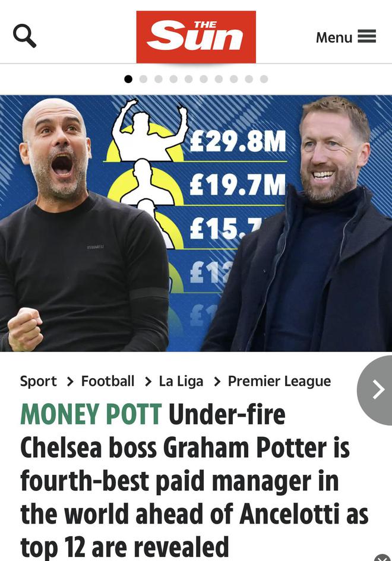This screenshot has height=561, width=392.
Task: Open the search magnifier icon
Action: (25, 36)
